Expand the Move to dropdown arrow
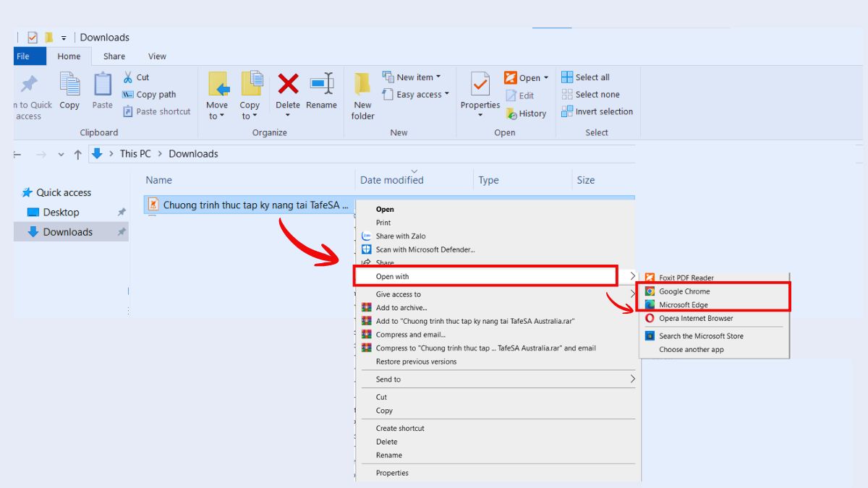The image size is (868, 488). (222, 116)
